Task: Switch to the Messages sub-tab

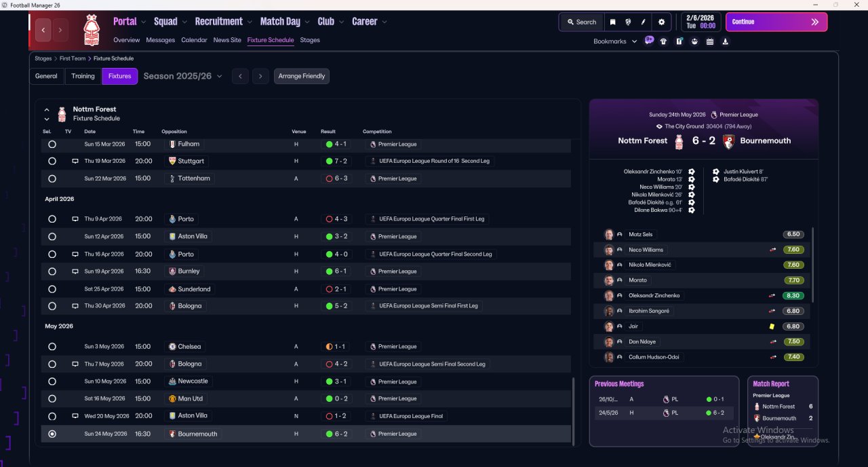Action: pos(160,40)
